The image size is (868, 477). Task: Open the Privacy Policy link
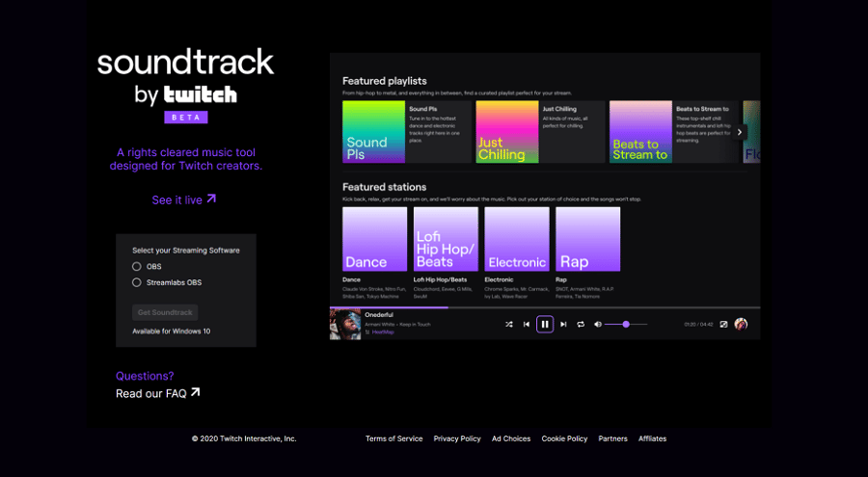(x=457, y=438)
